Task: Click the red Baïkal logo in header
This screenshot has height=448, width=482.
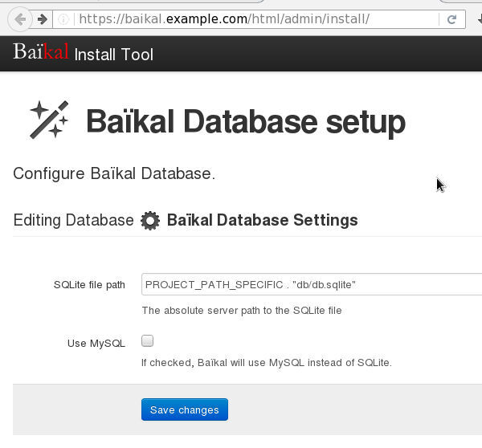Action: [x=41, y=53]
